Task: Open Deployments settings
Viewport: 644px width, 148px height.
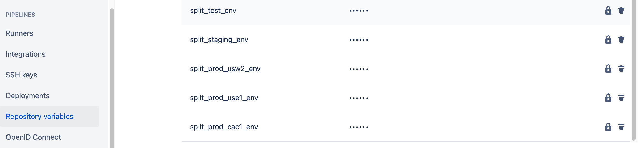Action: click(28, 96)
